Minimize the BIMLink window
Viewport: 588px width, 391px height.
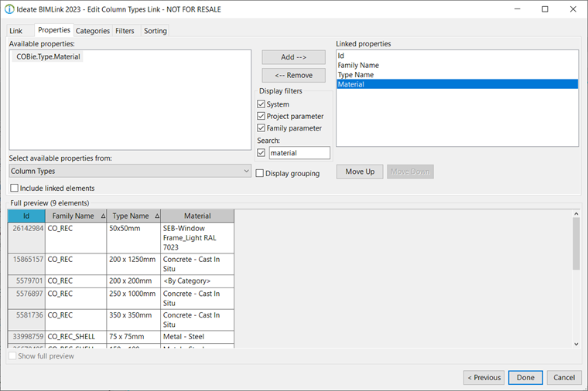[518, 9]
